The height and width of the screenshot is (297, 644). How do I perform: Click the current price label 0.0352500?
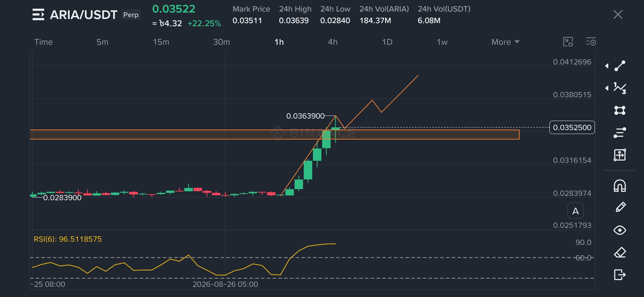coord(572,127)
